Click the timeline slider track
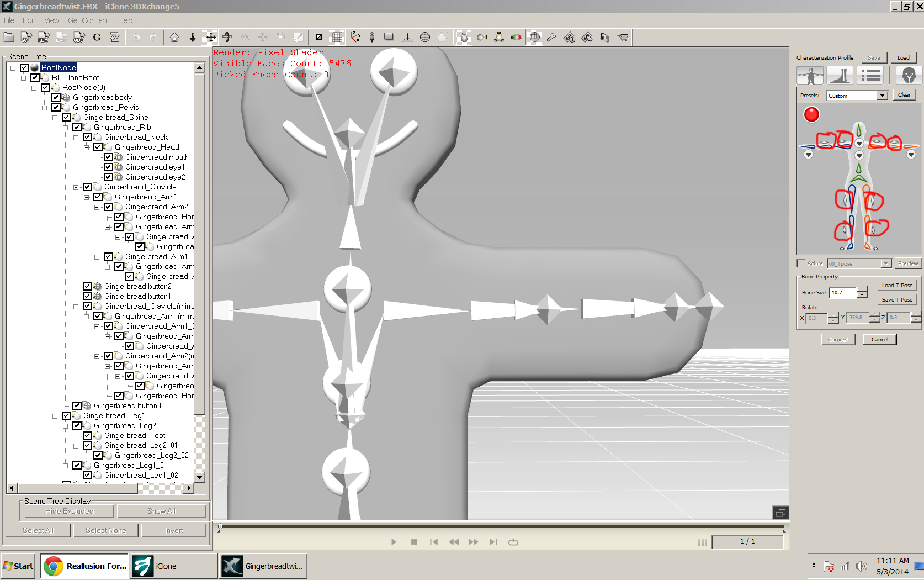The image size is (924, 580). [x=501, y=527]
